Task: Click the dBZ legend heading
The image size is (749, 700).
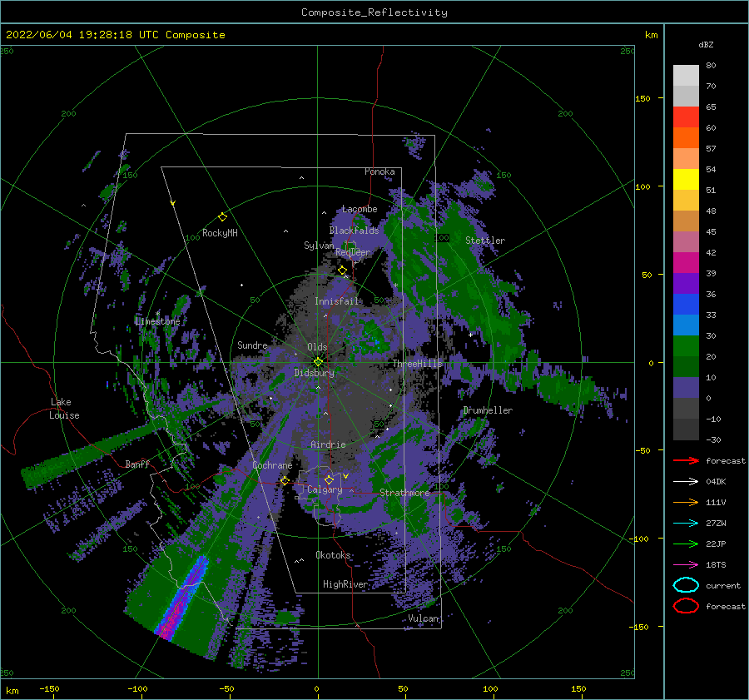Action: click(x=706, y=44)
